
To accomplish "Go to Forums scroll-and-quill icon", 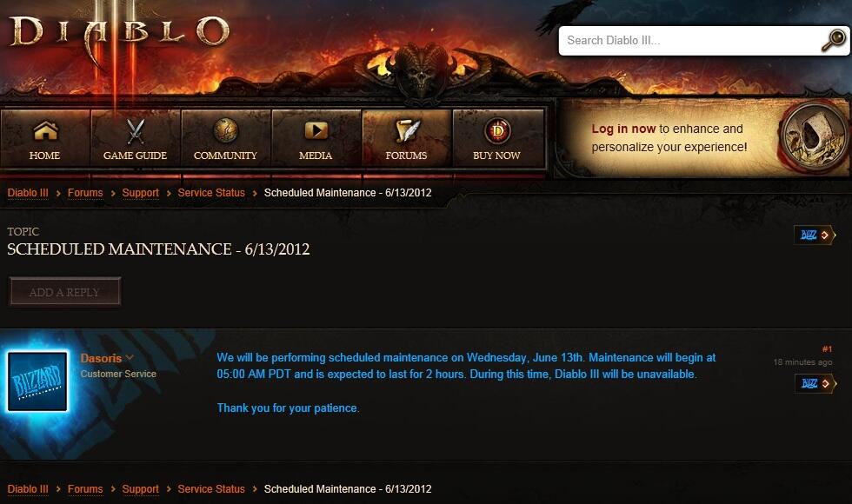I will coord(407,131).
